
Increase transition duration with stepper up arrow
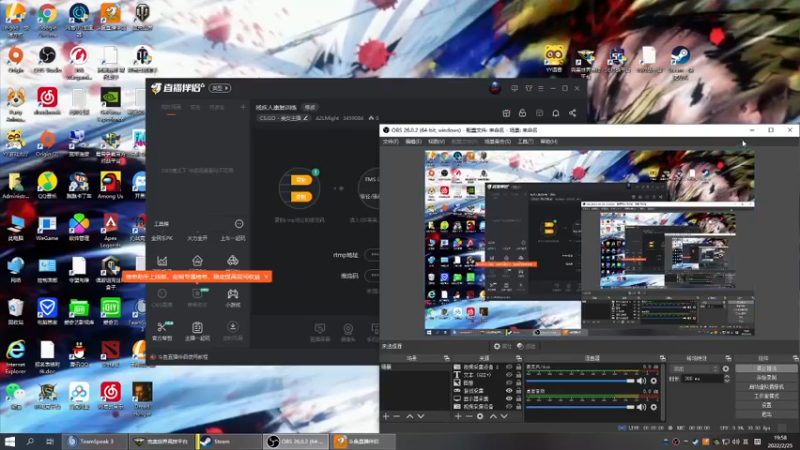coord(727,377)
